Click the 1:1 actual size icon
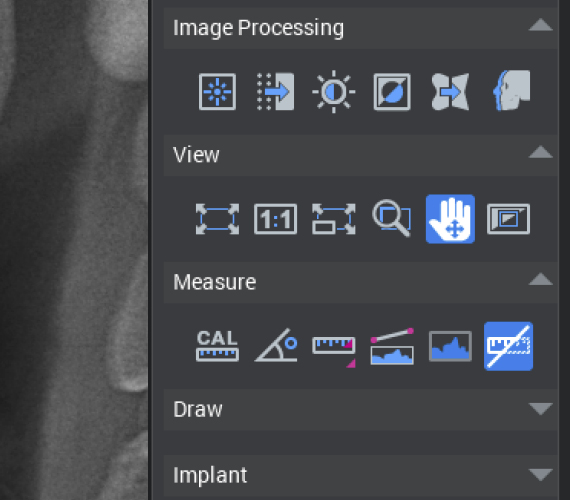Screen dimensions: 570x500 [x=276, y=219]
